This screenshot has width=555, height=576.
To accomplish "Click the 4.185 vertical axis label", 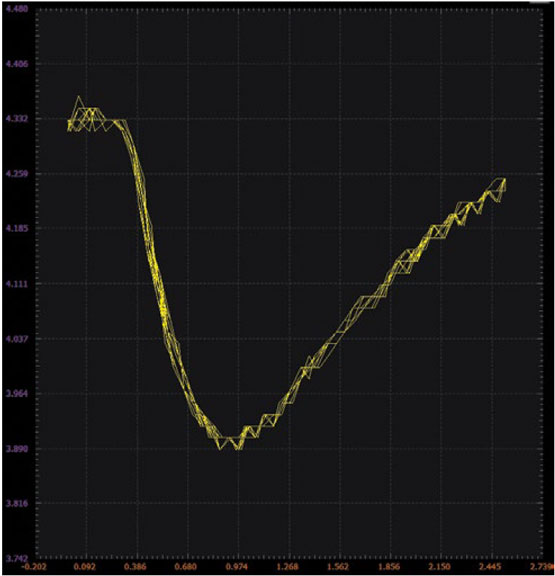I will pyautogui.click(x=17, y=228).
